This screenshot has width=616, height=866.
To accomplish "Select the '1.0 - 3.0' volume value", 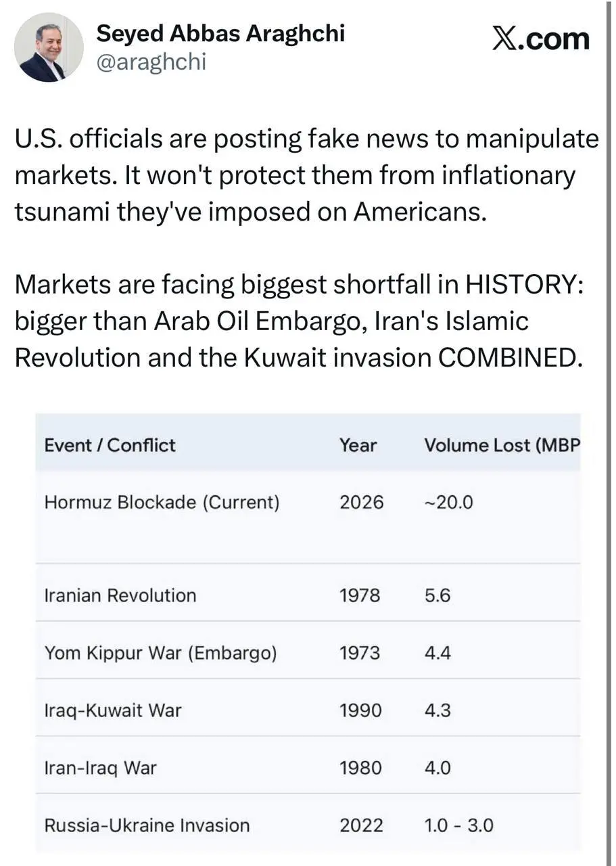I will (458, 825).
